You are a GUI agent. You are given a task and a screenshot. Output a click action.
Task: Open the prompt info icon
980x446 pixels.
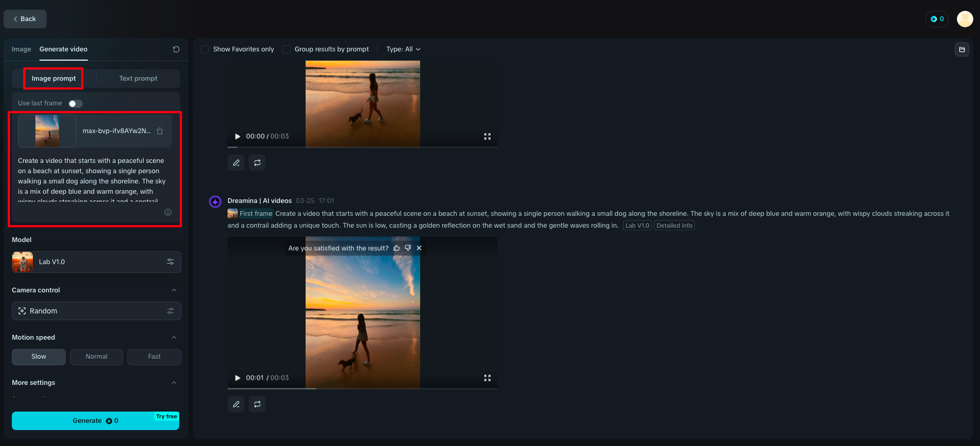[168, 212]
